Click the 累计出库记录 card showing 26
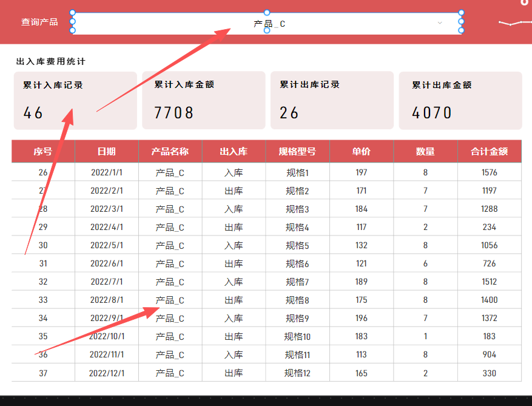This screenshot has height=406, width=532. pos(332,100)
